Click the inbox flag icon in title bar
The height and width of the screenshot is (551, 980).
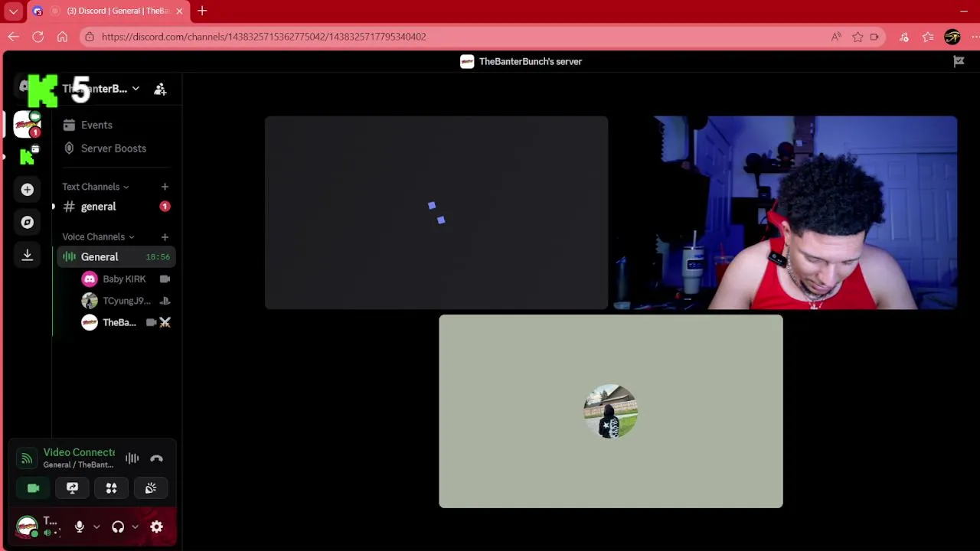point(959,62)
